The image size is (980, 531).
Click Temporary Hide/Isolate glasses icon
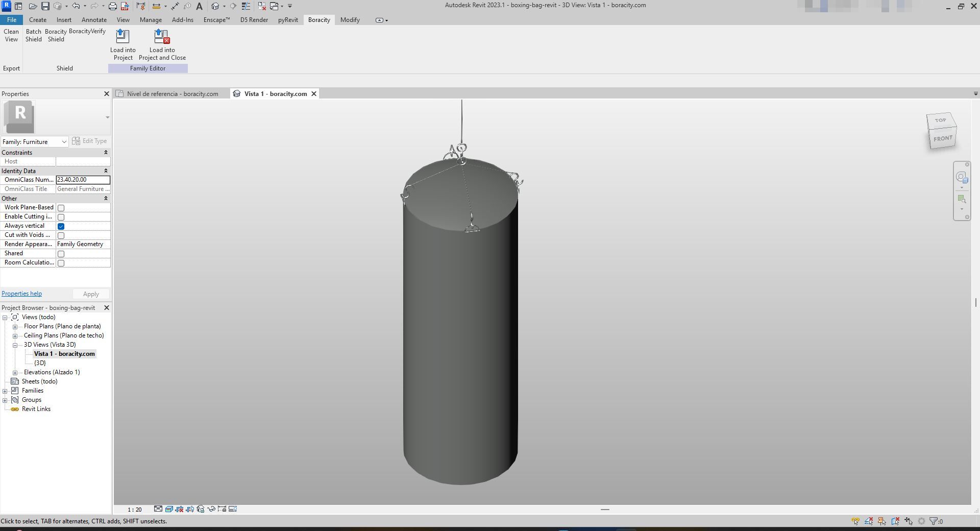click(x=211, y=509)
